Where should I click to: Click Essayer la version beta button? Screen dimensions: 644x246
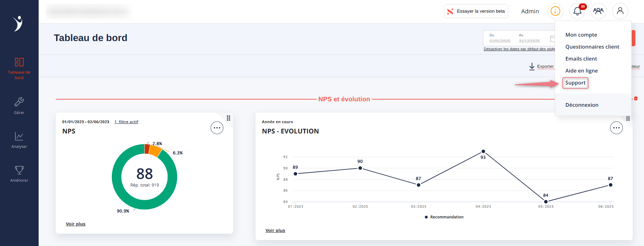point(476,11)
